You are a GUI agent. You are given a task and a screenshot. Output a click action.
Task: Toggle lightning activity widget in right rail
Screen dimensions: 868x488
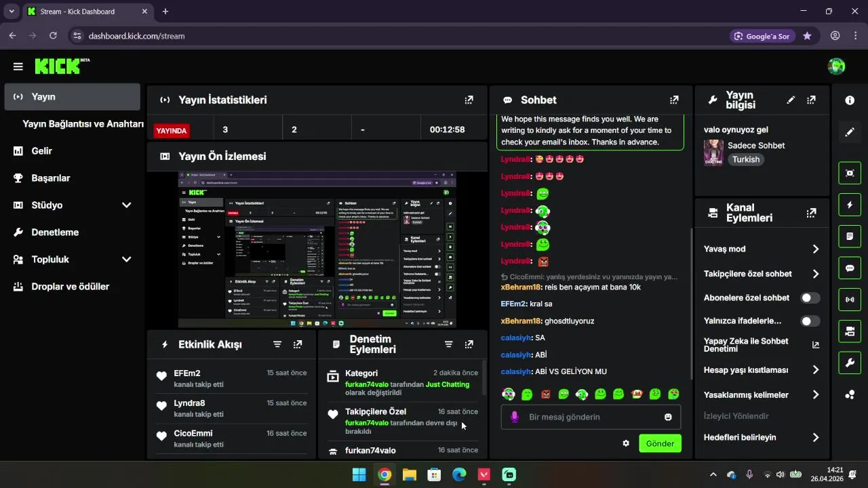coord(850,205)
